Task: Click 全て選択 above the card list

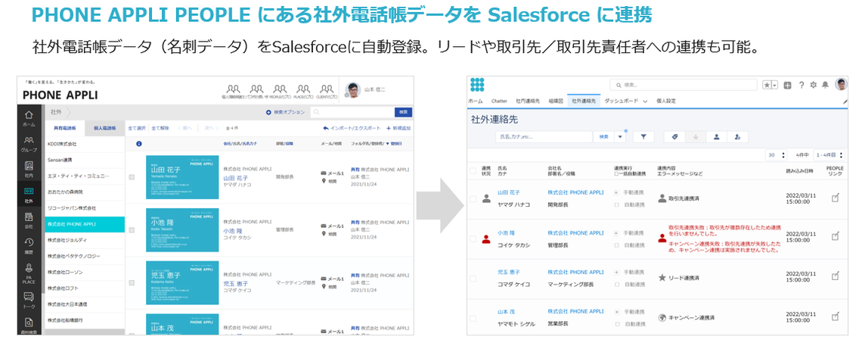Action: 137,128
